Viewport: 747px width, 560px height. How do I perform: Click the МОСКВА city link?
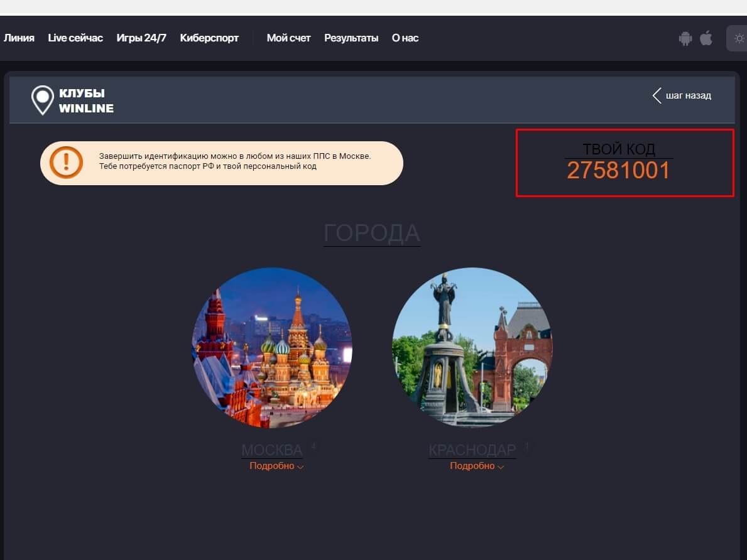point(271,450)
